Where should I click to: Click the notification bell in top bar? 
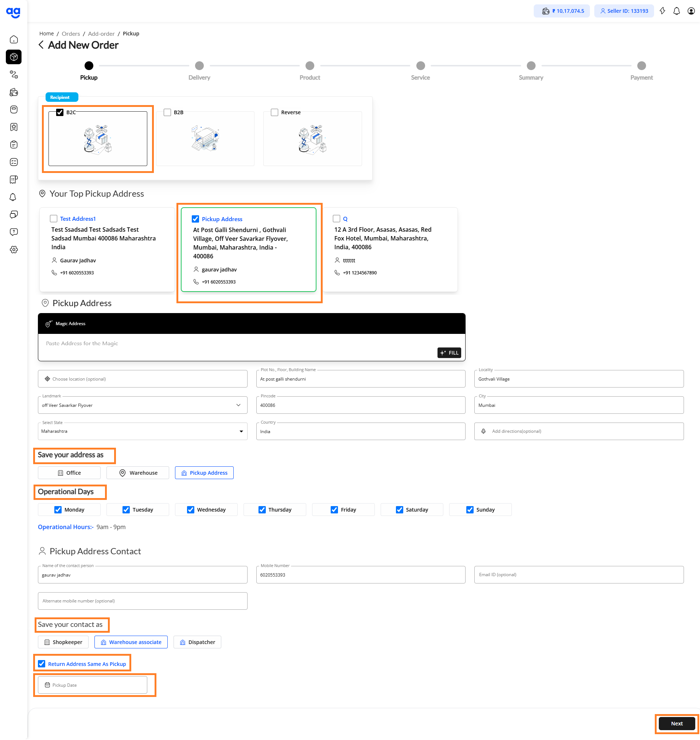[676, 11]
